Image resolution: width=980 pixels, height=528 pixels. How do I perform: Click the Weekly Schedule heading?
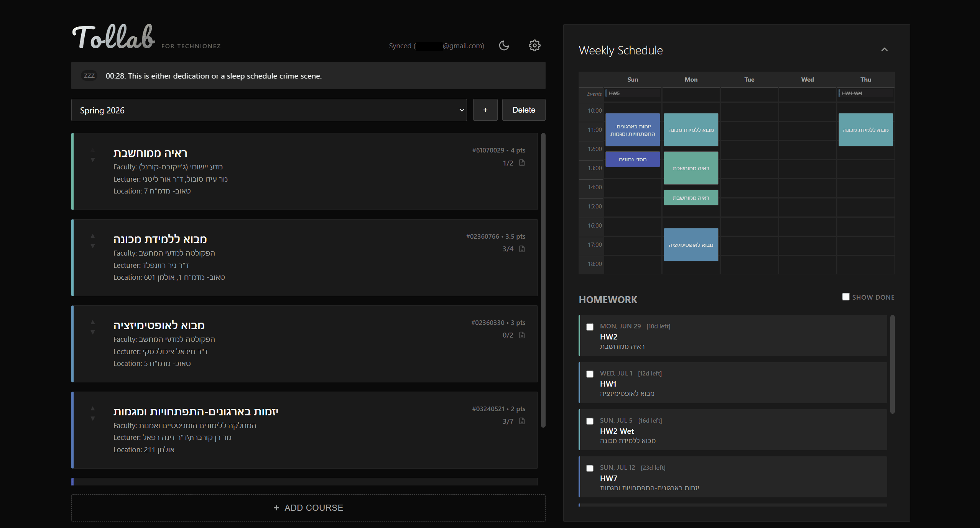tap(621, 50)
